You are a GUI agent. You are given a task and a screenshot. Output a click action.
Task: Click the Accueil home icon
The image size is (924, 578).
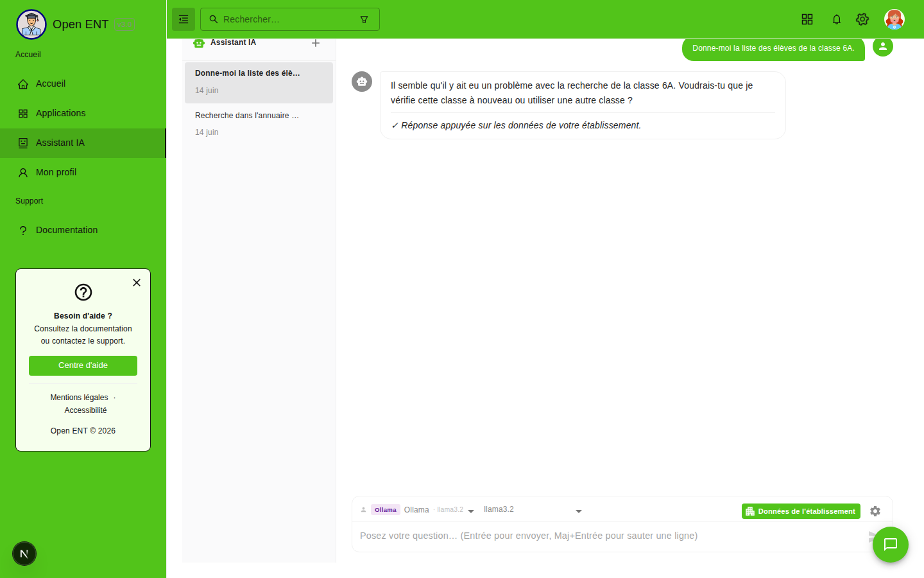click(x=23, y=84)
